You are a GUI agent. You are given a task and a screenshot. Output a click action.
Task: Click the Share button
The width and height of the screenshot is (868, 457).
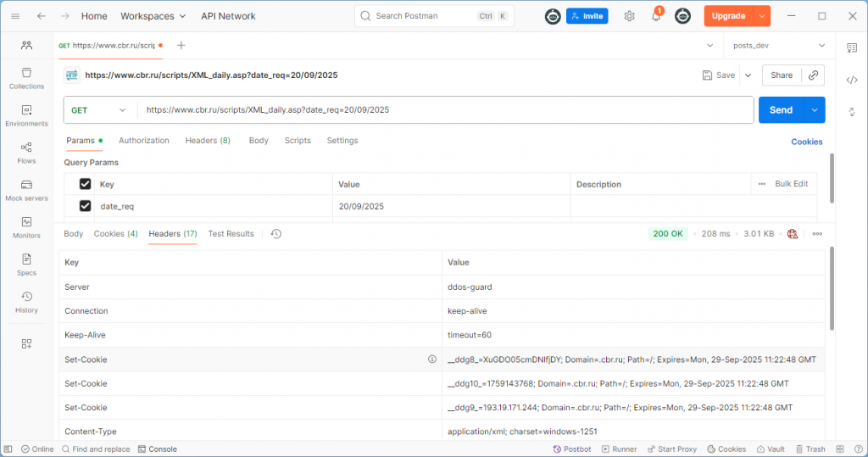782,75
